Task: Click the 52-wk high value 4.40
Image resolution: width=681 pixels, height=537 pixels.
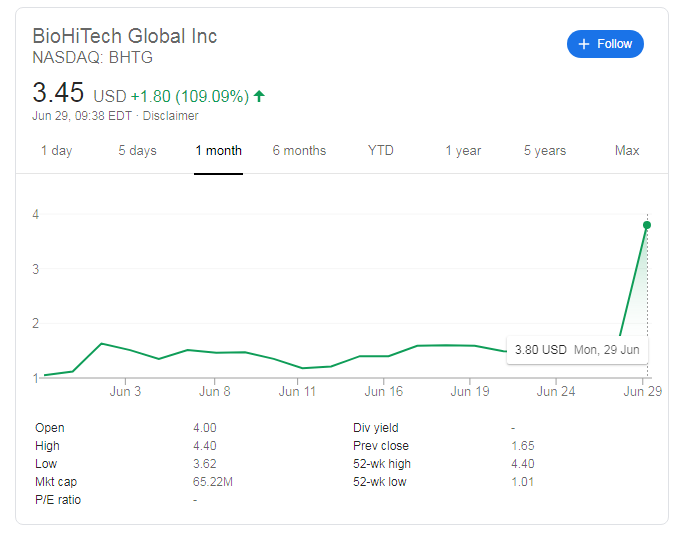Action: pyautogui.click(x=523, y=464)
